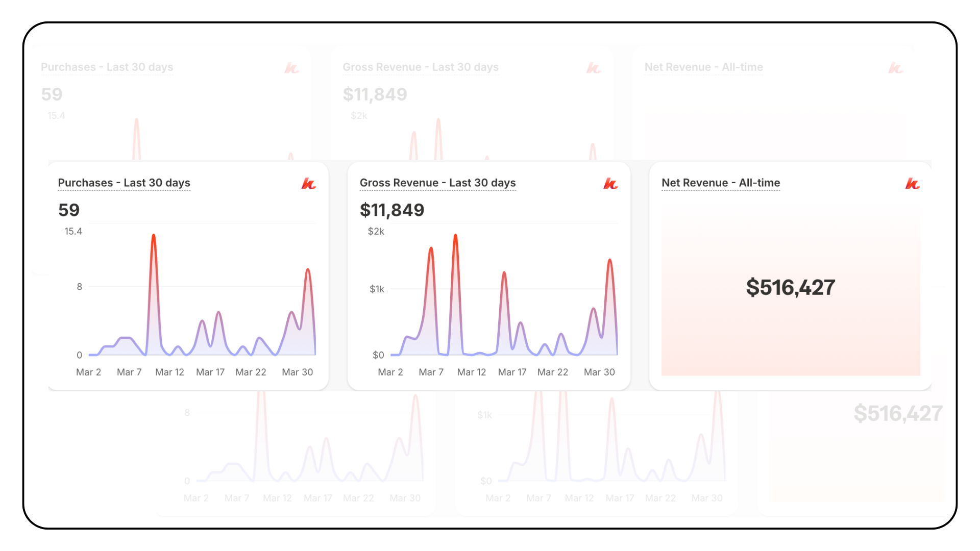Viewport: 980px width, 551px height.
Task: Click the partially visible $516,427 value in the bottom card
Action: pos(897,413)
